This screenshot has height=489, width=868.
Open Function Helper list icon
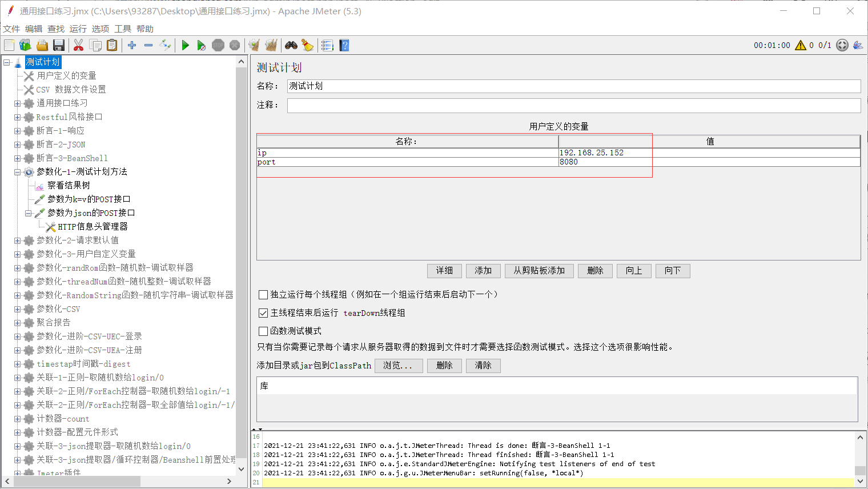click(x=327, y=45)
